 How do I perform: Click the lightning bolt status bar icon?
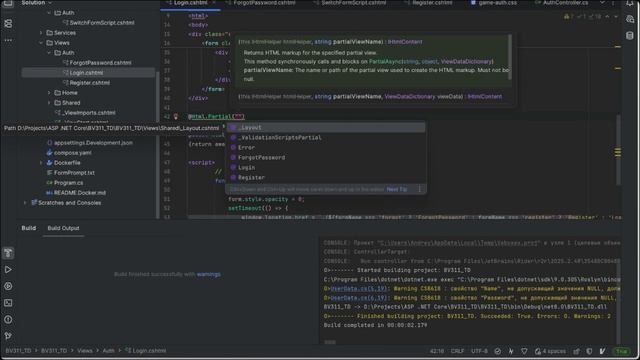[x=511, y=351]
